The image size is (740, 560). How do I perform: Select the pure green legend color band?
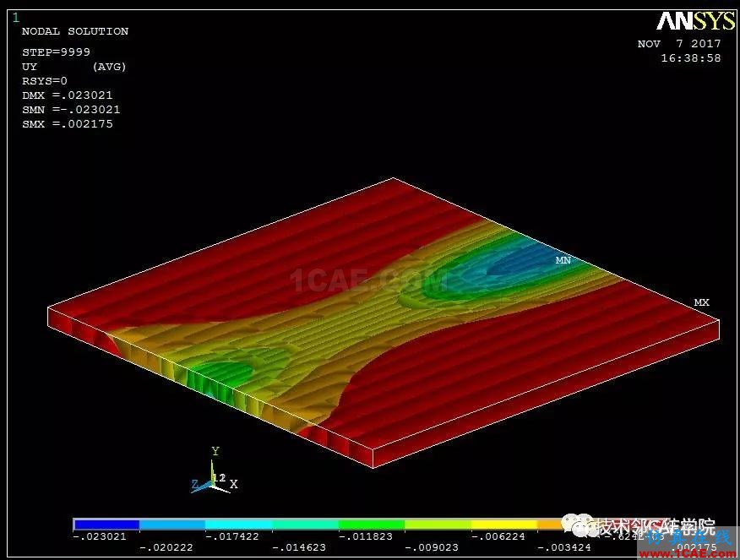point(372,525)
